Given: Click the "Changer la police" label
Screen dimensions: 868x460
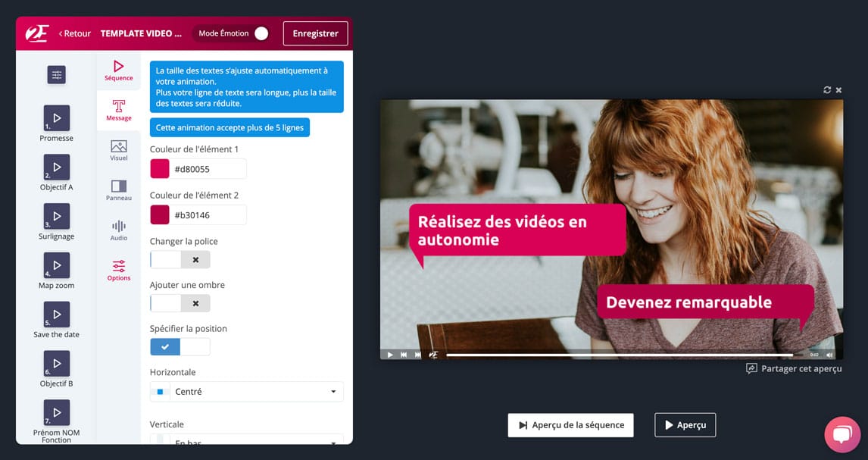Looking at the screenshot, I should click(x=184, y=241).
